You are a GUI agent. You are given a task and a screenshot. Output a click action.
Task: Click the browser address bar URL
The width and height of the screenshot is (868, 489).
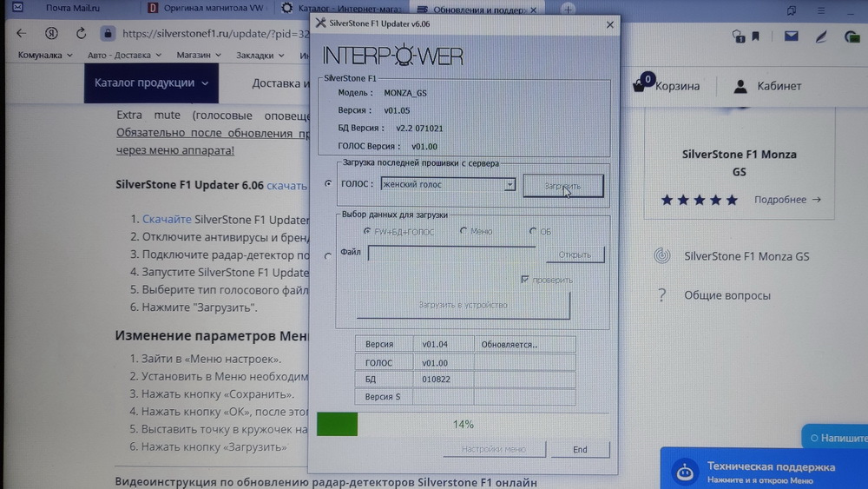coord(215,34)
